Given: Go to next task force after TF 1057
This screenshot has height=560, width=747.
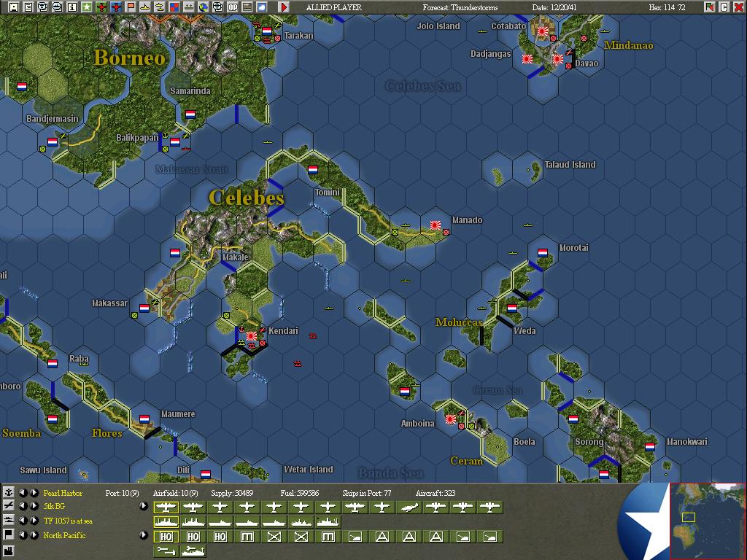Looking at the screenshot, I should [x=34, y=521].
